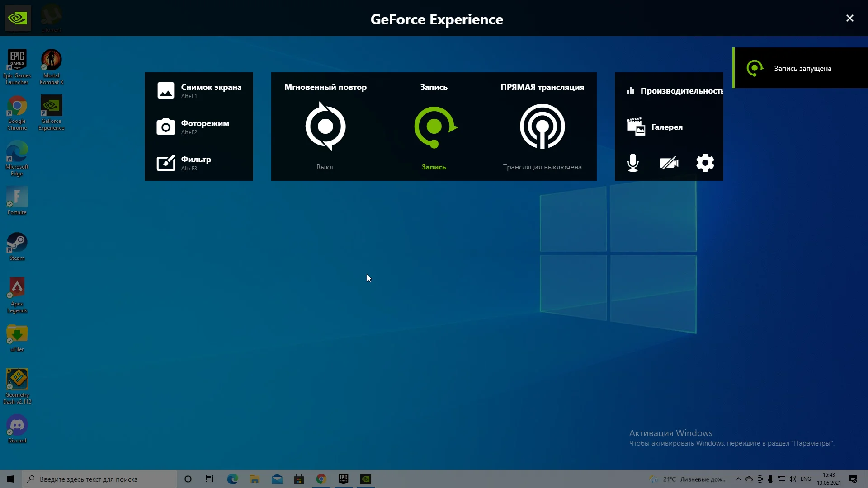868x488 pixels.
Task: Open Mortal Kombat X desktop shortcut
Action: point(52,67)
